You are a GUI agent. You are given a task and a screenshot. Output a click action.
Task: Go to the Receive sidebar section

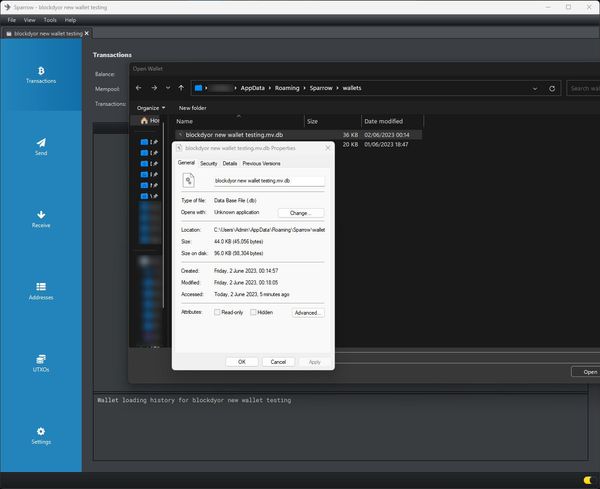point(41,218)
